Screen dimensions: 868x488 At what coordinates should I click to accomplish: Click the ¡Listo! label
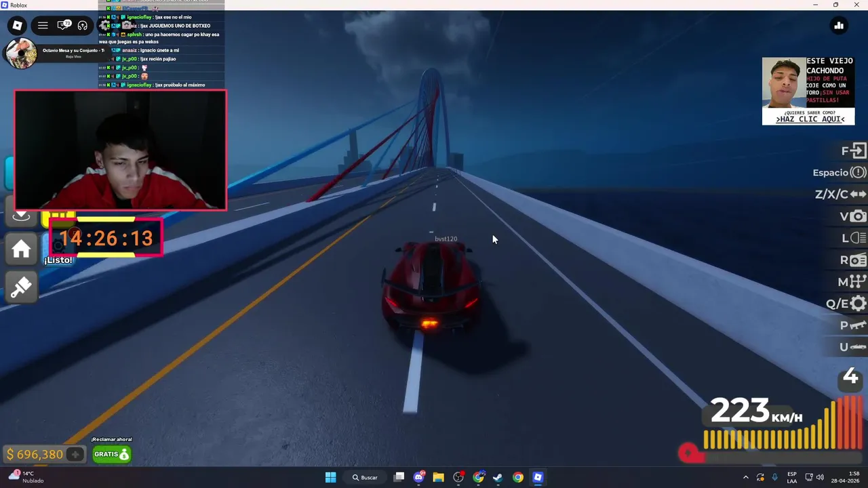coord(58,260)
